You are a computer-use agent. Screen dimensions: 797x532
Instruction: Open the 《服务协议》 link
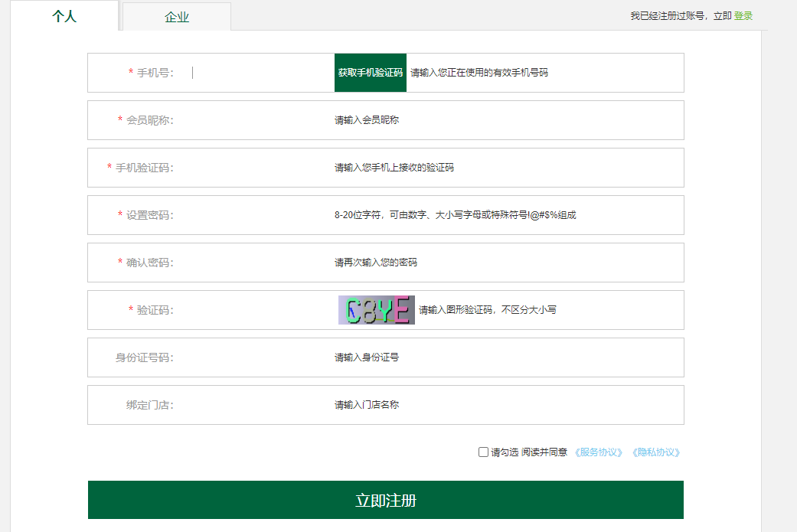click(x=599, y=452)
